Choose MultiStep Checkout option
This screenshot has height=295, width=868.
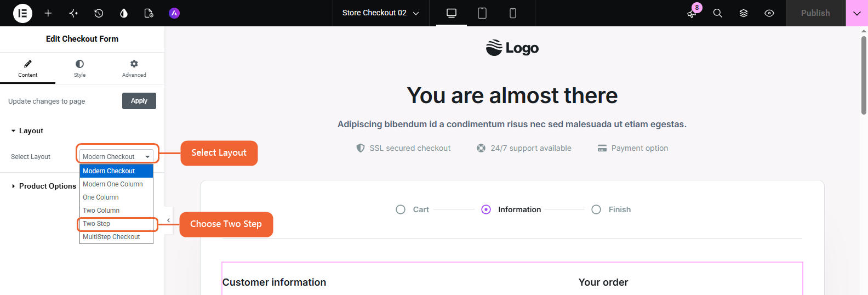pyautogui.click(x=116, y=237)
